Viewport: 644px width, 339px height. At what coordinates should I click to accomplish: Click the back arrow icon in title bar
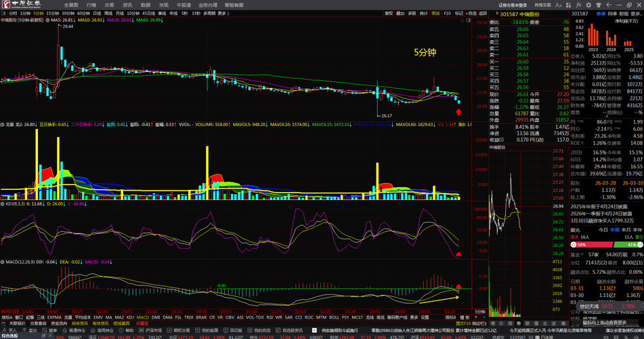[609, 5]
